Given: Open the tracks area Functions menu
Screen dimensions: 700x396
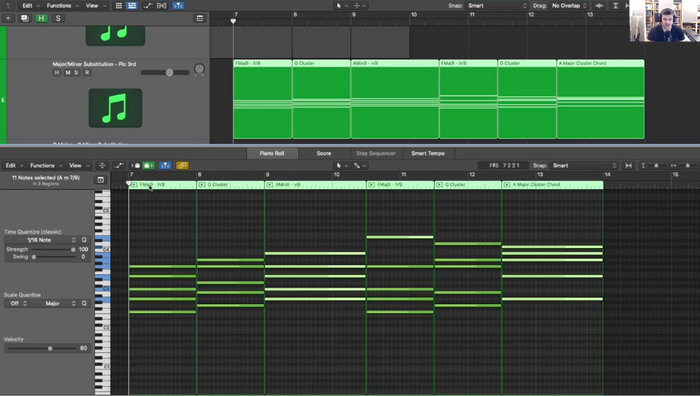Looking at the screenshot, I should click(62, 5).
